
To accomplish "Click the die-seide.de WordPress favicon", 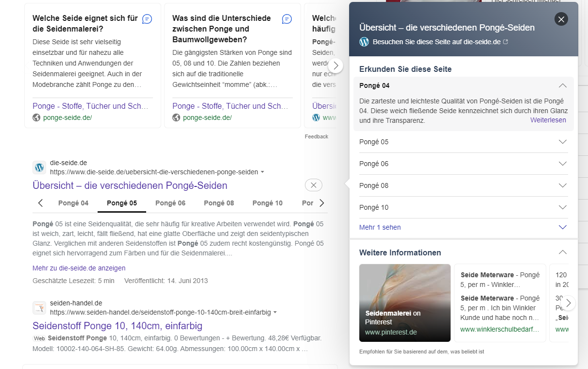I will tap(39, 168).
